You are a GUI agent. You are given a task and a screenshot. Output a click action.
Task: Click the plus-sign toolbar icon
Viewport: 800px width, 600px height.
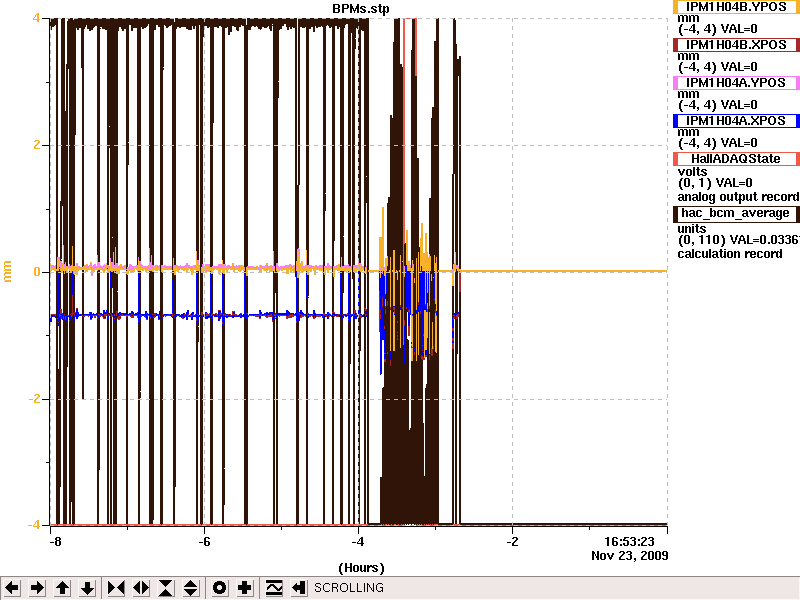[x=244, y=588]
